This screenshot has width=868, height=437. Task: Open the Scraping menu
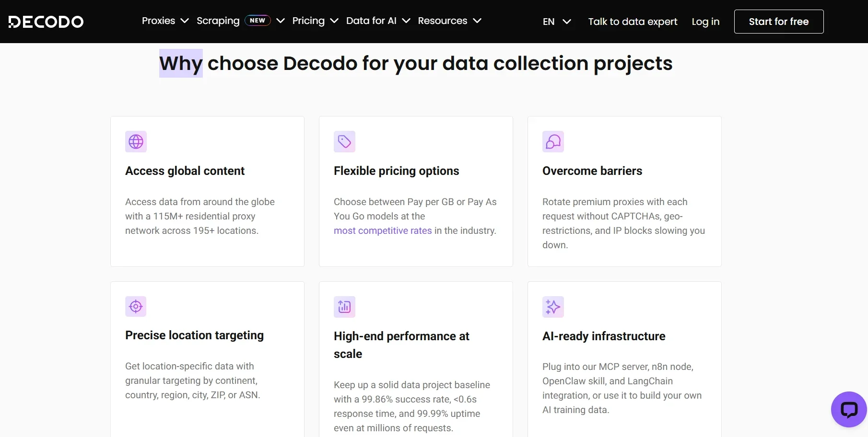point(218,21)
